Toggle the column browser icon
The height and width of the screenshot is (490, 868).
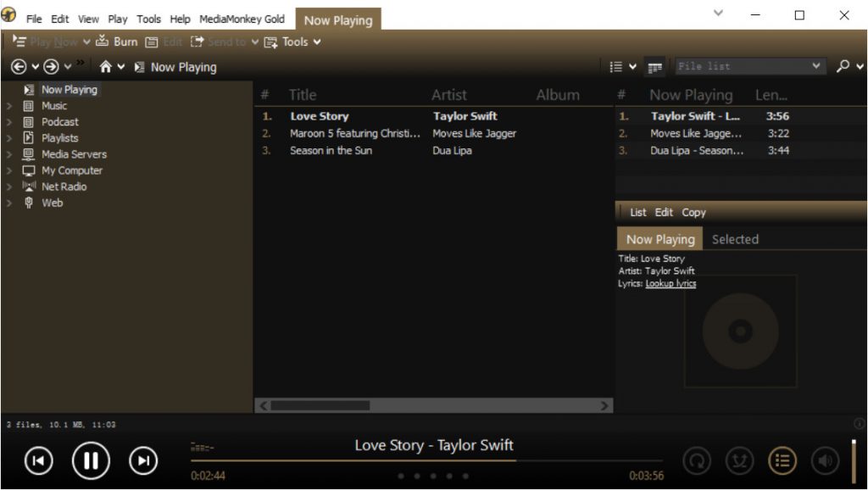655,67
